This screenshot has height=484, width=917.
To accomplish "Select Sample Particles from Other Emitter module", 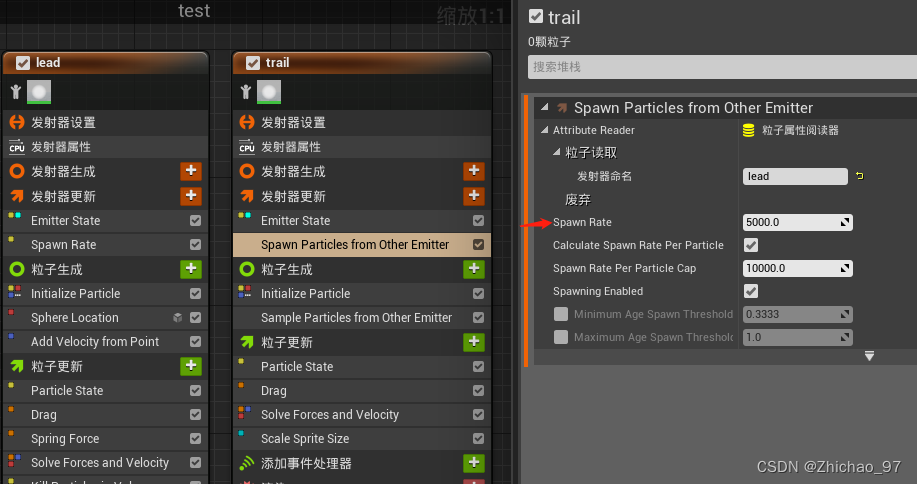I will tap(356, 318).
